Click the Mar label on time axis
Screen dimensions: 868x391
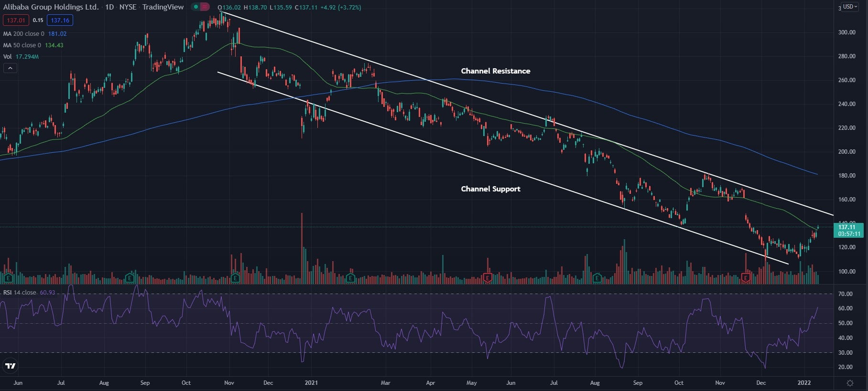click(385, 383)
